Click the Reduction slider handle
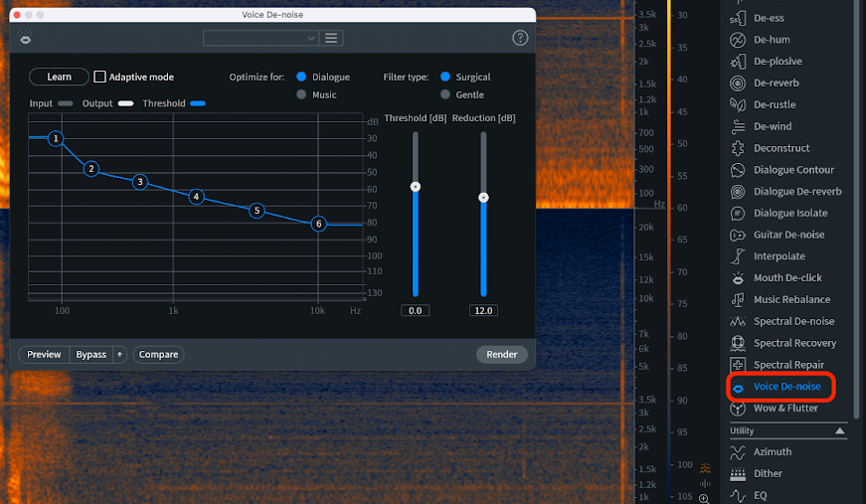 pyautogui.click(x=483, y=198)
